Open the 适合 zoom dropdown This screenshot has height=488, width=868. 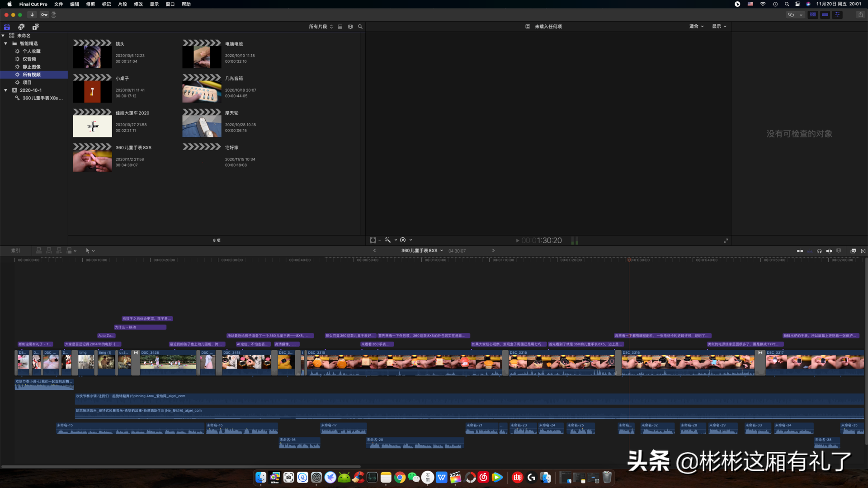coord(696,26)
